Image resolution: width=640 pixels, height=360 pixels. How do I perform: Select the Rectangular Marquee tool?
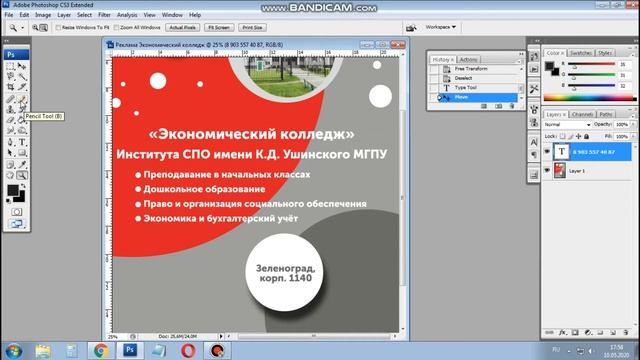click(x=10, y=66)
